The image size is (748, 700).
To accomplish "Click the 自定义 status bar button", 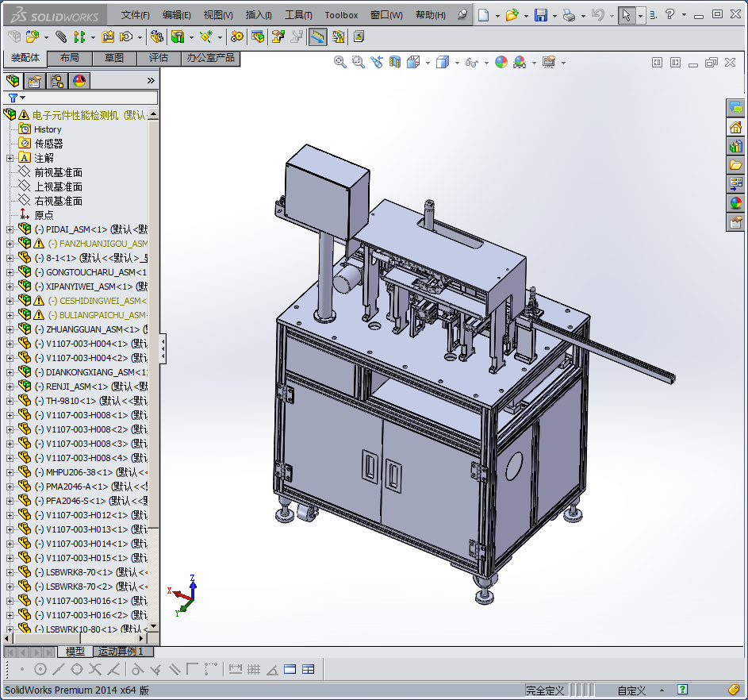I will [631, 690].
